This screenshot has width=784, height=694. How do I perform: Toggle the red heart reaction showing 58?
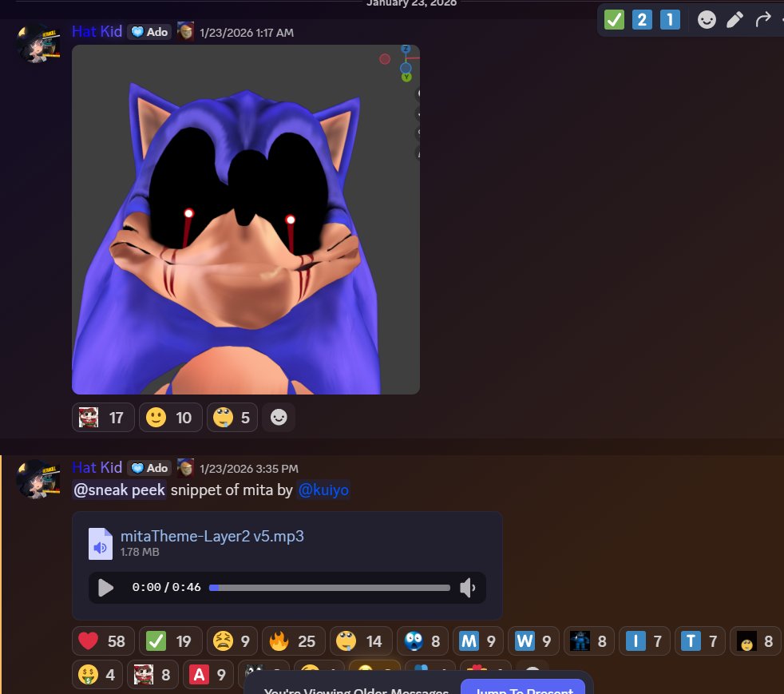tap(103, 641)
